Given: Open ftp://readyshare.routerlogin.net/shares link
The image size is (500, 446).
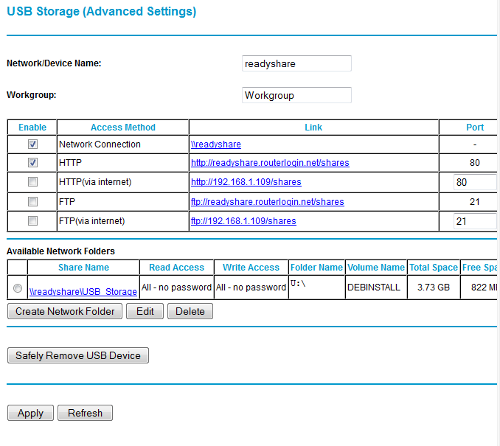Looking at the screenshot, I should coord(267,202).
